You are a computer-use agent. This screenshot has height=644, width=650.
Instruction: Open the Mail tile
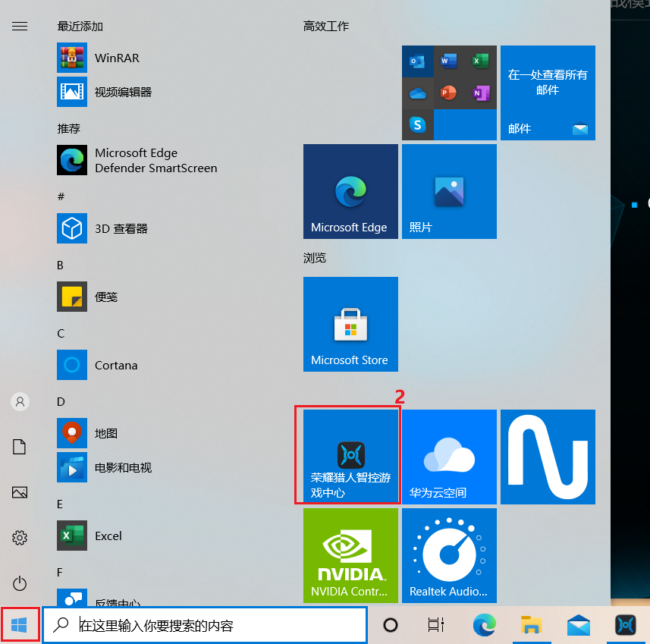pyautogui.click(x=548, y=93)
